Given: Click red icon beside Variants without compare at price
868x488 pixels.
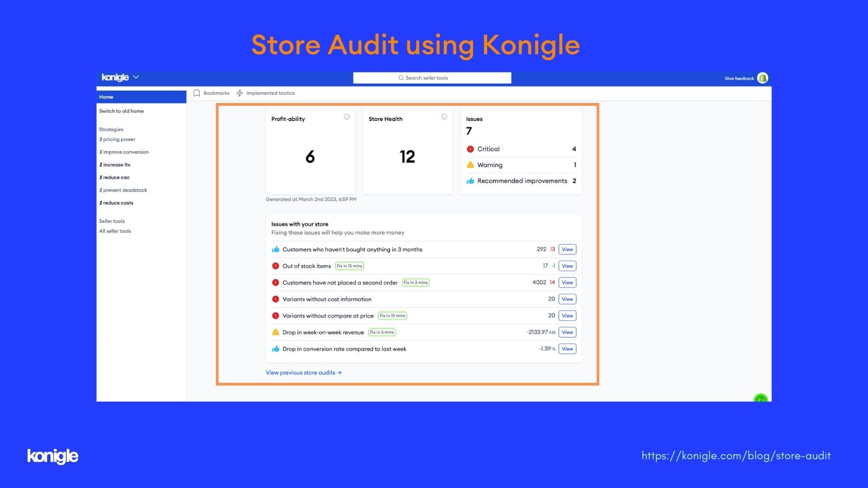Looking at the screenshot, I should (x=276, y=316).
